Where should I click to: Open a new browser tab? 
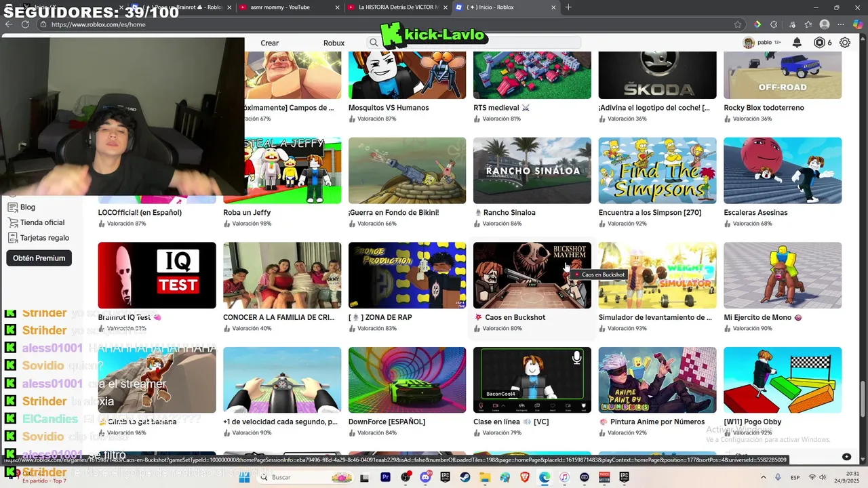click(568, 7)
